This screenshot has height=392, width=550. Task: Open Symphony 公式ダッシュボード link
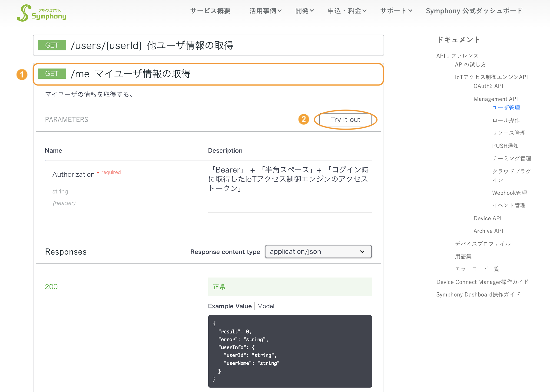474,11
